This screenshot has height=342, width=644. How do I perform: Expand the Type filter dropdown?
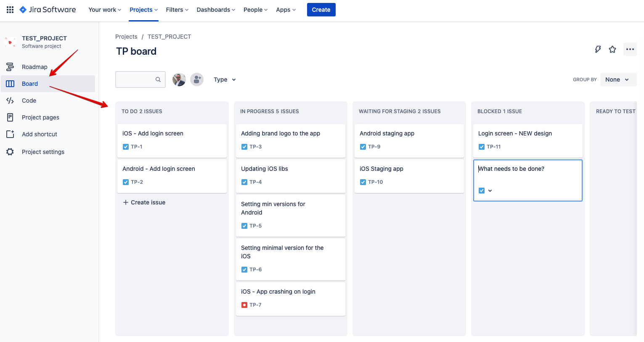[x=225, y=80]
